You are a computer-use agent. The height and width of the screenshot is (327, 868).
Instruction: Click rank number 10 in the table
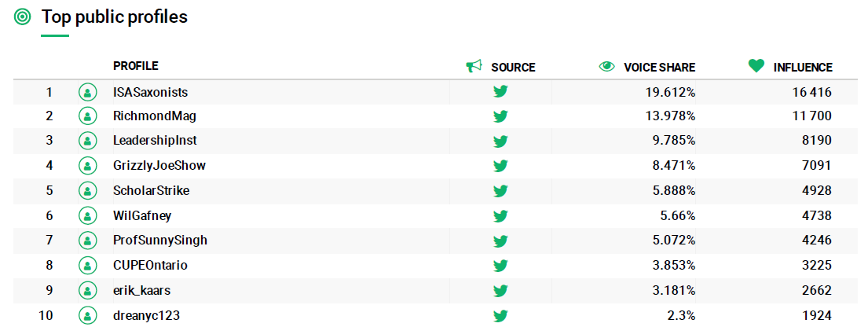[x=46, y=316]
